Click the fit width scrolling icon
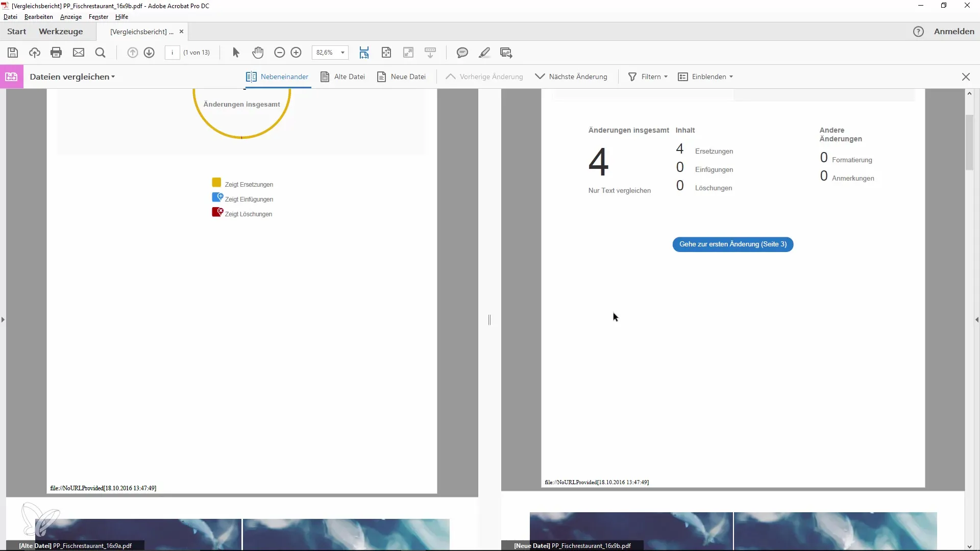This screenshot has height=551, width=980. point(364,53)
